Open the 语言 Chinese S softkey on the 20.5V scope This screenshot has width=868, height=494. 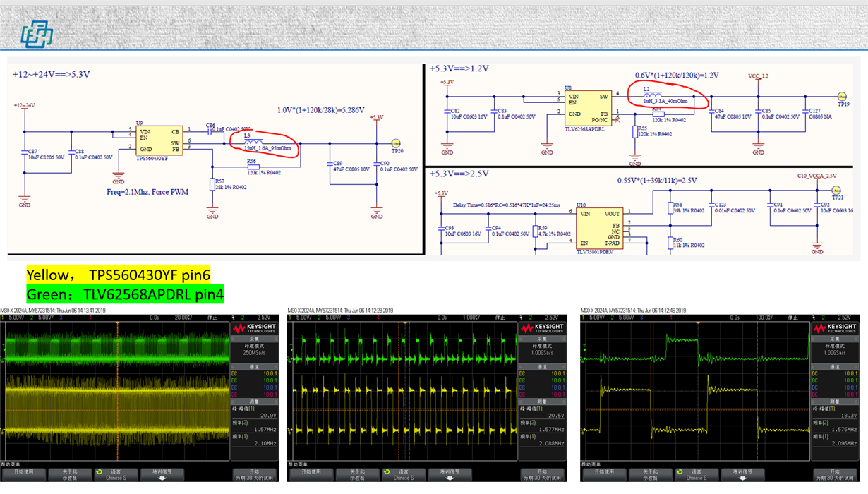[402, 474]
